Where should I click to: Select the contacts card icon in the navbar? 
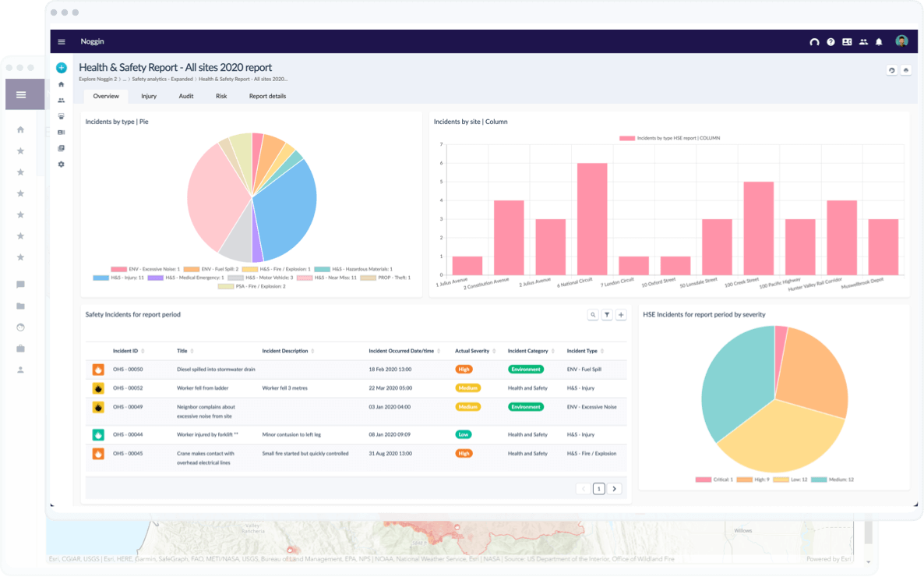click(x=848, y=41)
